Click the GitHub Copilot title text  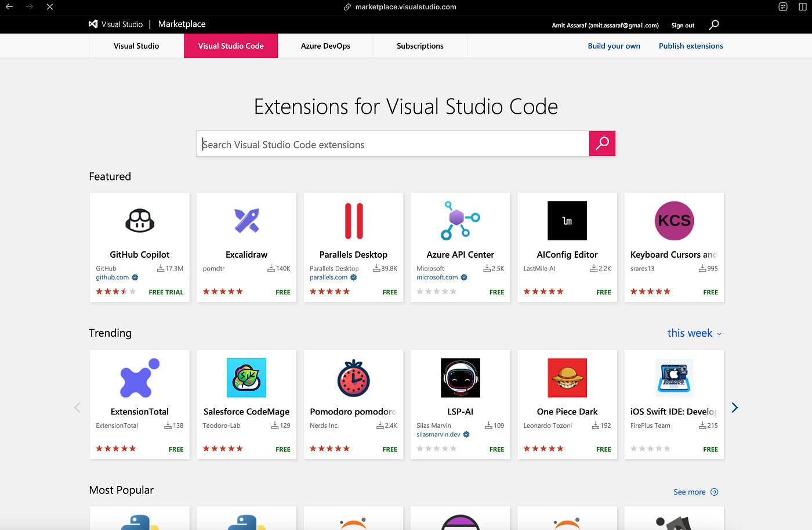click(x=140, y=254)
